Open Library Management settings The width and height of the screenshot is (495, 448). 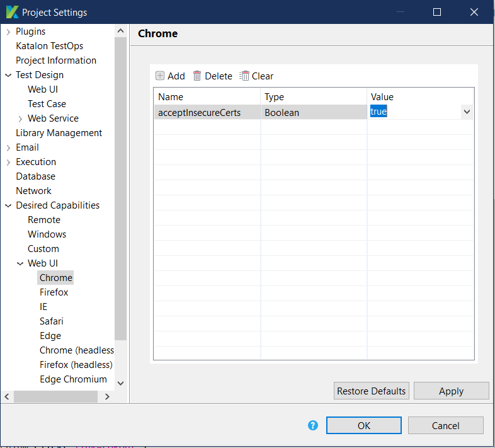[59, 133]
